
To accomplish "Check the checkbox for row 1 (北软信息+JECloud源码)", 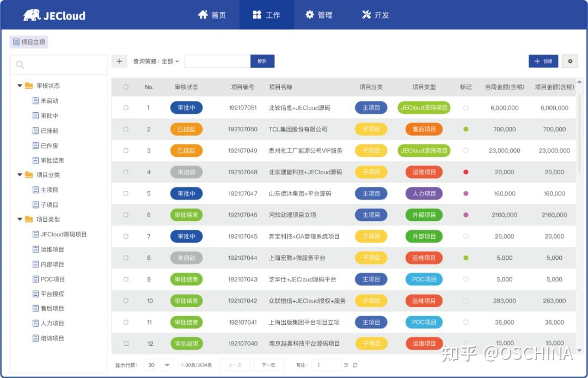I will pos(127,108).
